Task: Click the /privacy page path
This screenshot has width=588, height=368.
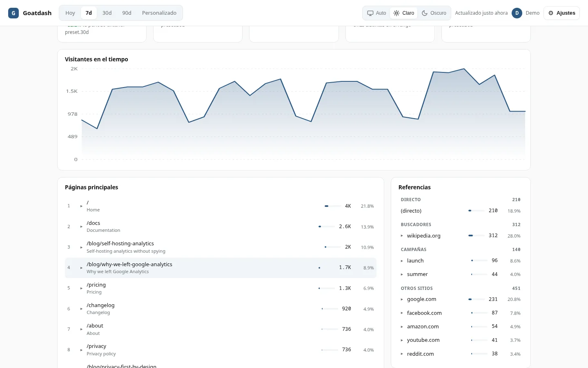Action: pos(96,346)
